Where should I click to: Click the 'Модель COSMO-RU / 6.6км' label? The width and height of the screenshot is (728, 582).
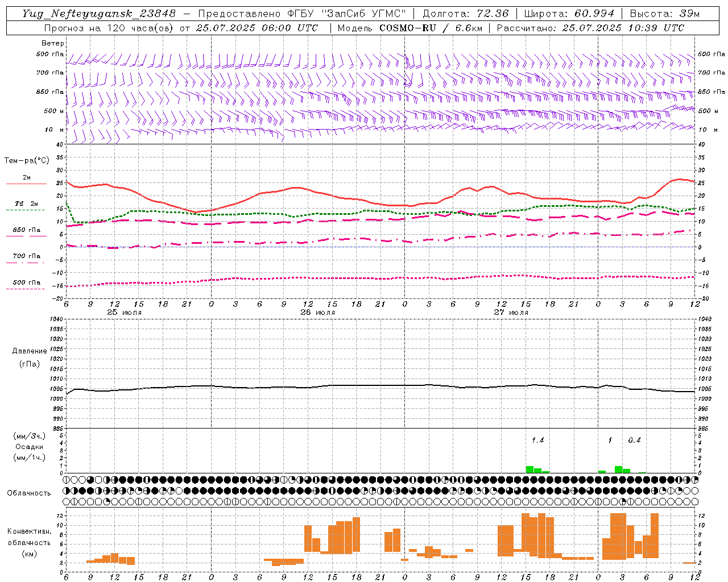click(x=410, y=28)
